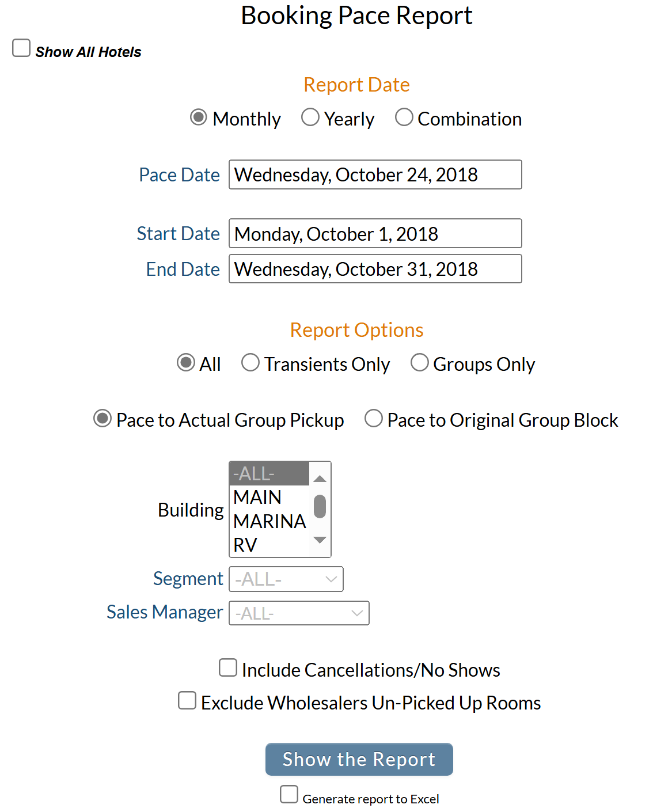
Task: Click the Building list up arrow
Action: coord(320,477)
